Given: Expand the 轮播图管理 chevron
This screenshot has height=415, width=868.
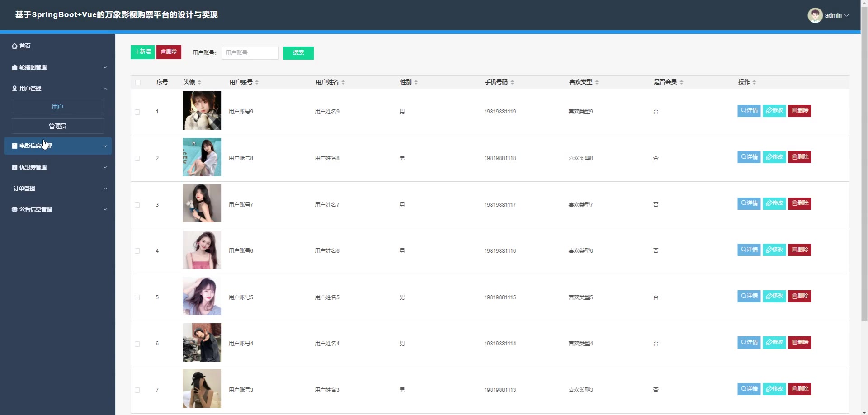Looking at the screenshot, I should pyautogui.click(x=105, y=67).
